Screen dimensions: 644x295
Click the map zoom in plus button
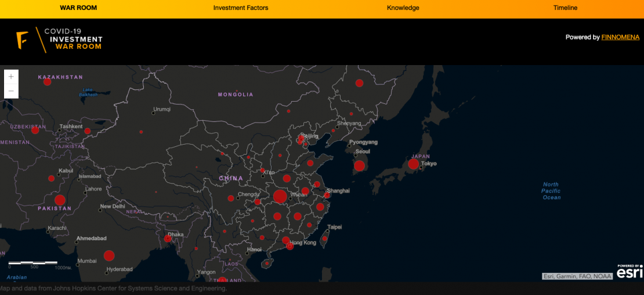11,77
